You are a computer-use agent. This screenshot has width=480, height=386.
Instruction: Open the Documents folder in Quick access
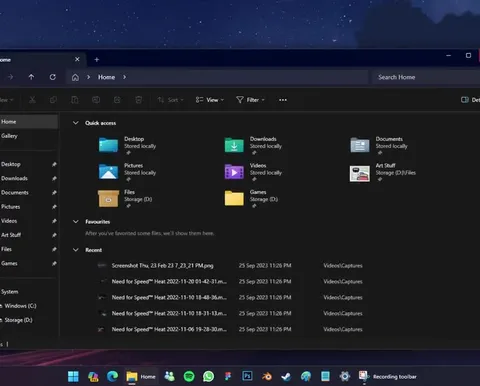coord(379,145)
